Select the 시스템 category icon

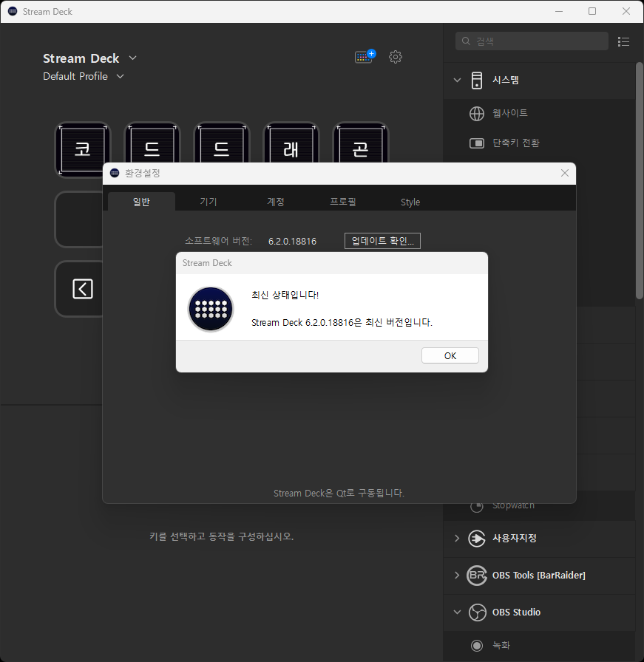point(477,81)
